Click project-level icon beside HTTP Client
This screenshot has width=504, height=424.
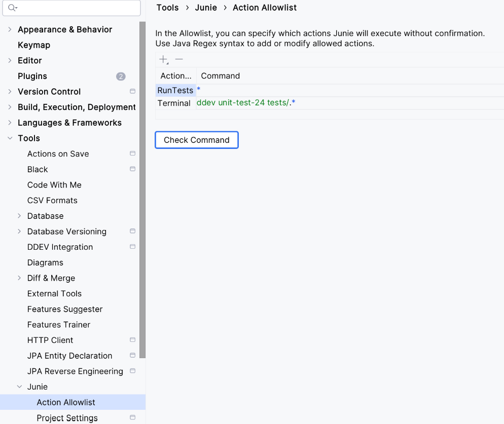(132, 340)
